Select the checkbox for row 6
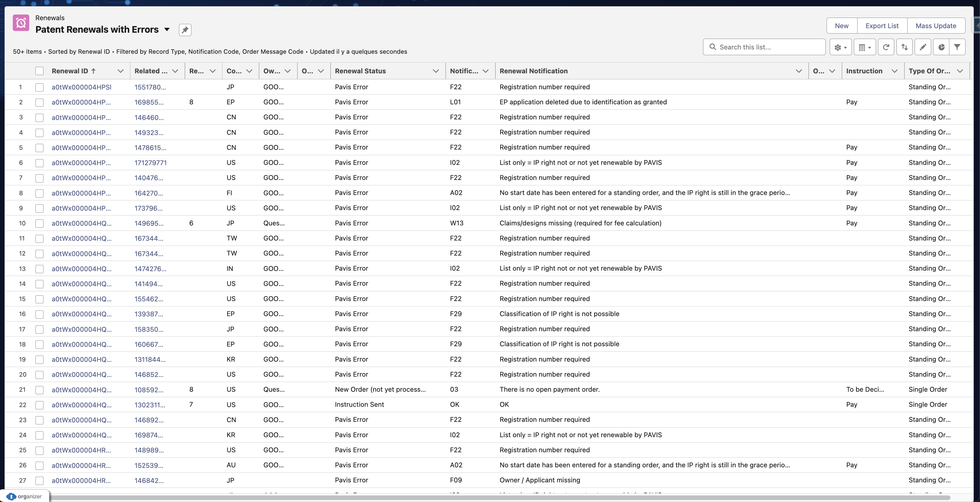The image size is (980, 502). coord(39,163)
